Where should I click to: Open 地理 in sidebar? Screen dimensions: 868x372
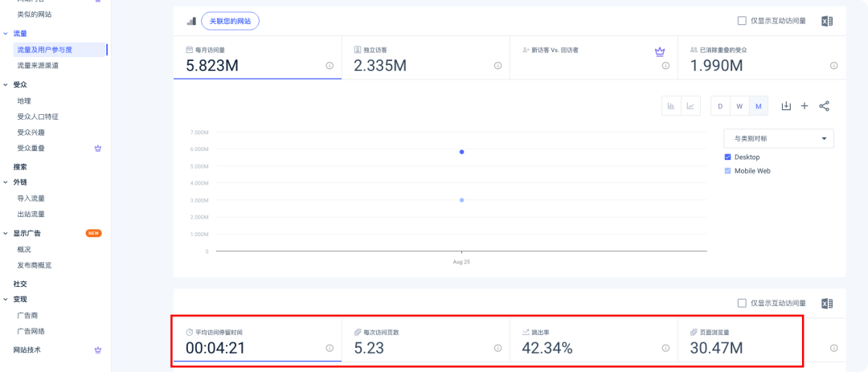pyautogui.click(x=24, y=100)
